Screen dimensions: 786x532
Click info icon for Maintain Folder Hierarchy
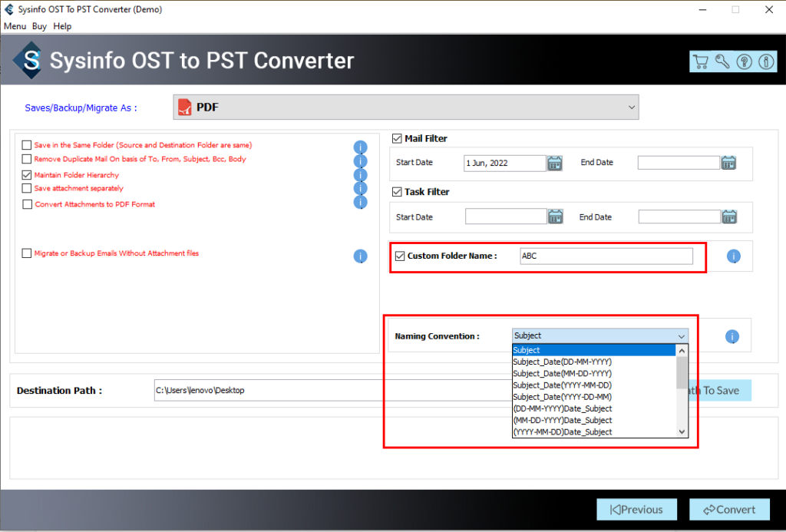tap(361, 175)
